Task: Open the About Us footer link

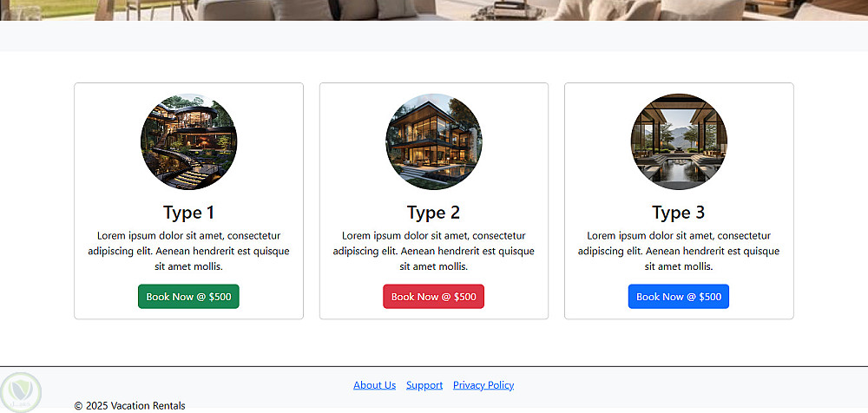Action: click(374, 385)
